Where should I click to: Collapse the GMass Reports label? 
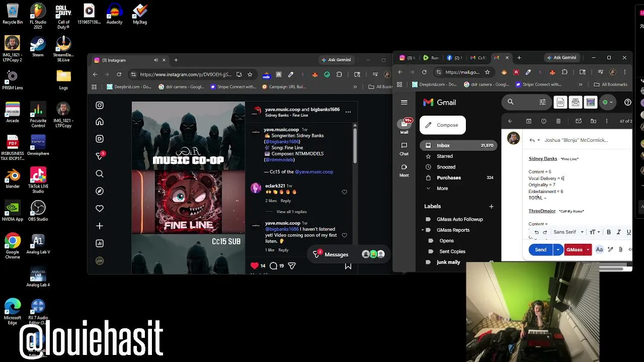tap(423, 230)
